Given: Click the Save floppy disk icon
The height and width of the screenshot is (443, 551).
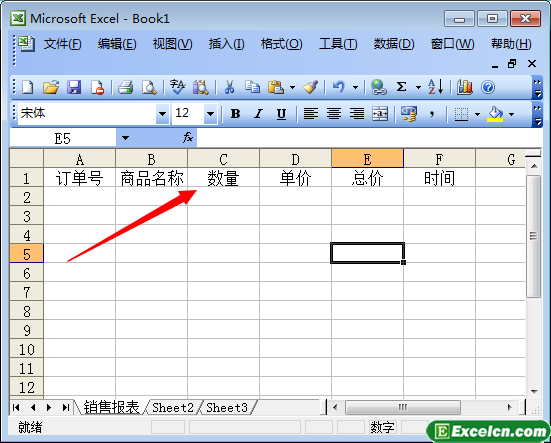Looking at the screenshot, I should 74,87.
